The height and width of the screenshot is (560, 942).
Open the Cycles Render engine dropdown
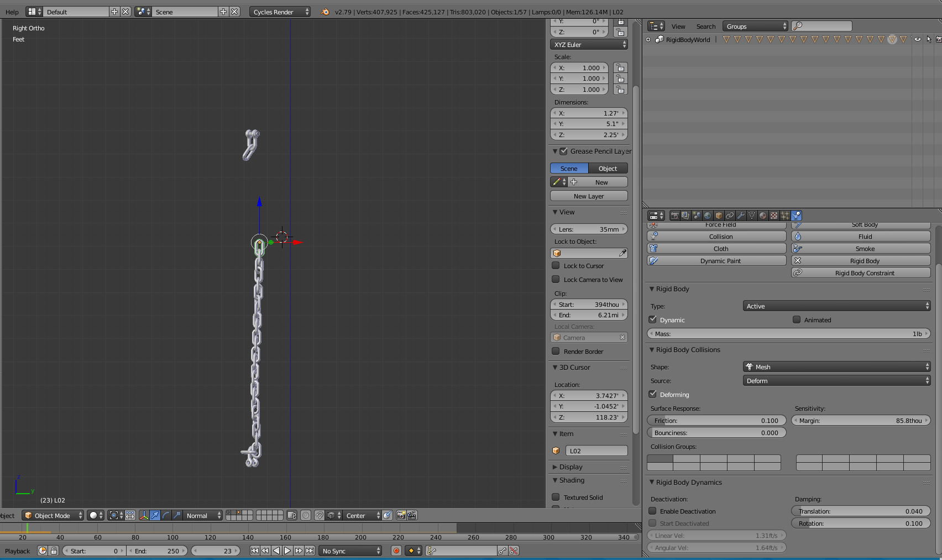point(280,12)
